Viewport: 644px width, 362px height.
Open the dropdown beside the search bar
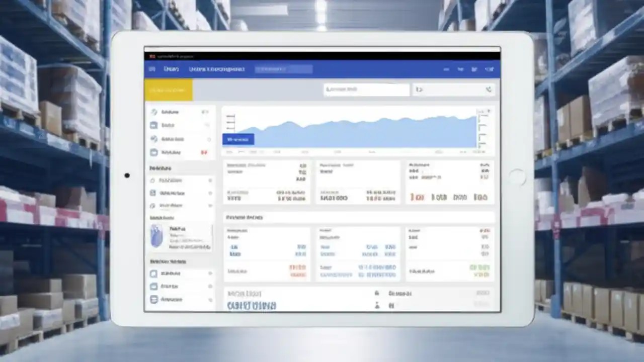pyautogui.click(x=420, y=89)
